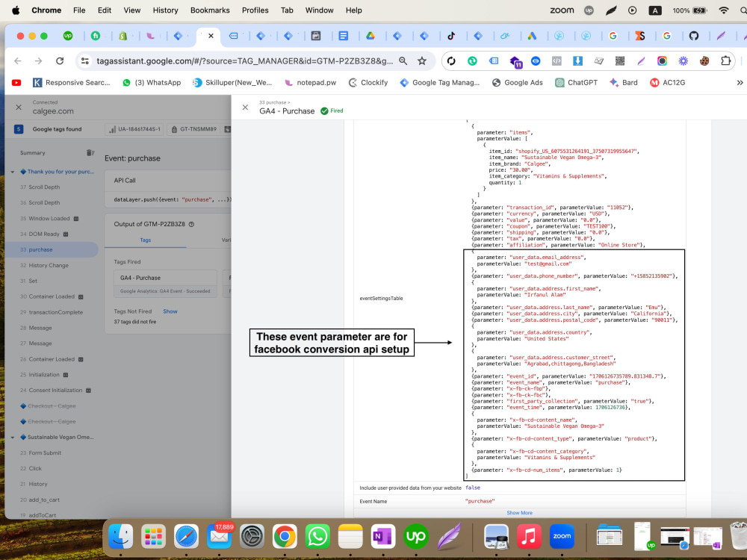
Task: Open the ChatGPT bookmark
Action: pyautogui.click(x=577, y=82)
